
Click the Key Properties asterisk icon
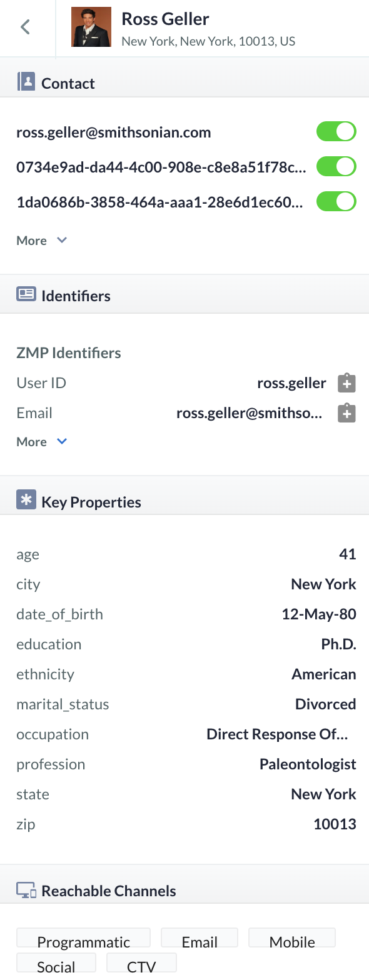[26, 500]
